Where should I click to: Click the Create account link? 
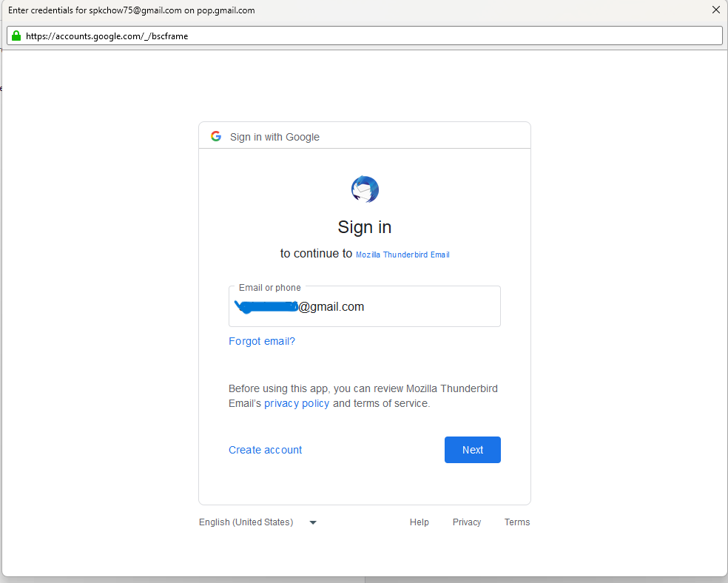pos(265,450)
